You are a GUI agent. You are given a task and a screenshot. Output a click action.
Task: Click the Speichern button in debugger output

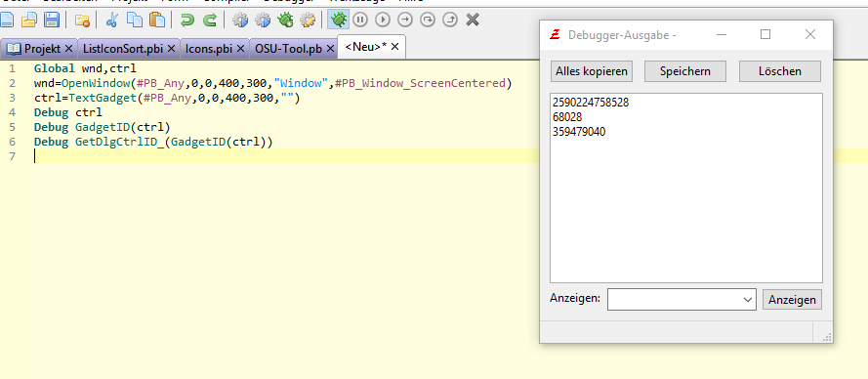point(685,71)
